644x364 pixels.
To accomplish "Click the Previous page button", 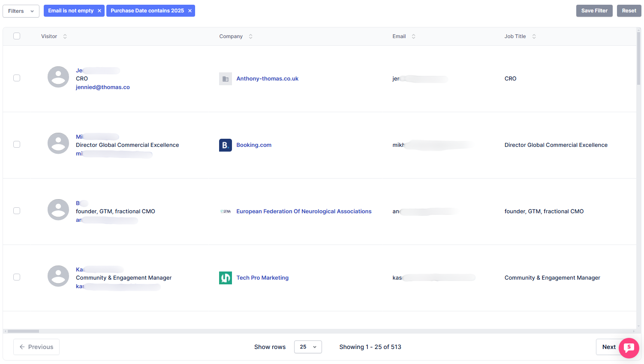I will click(36, 347).
